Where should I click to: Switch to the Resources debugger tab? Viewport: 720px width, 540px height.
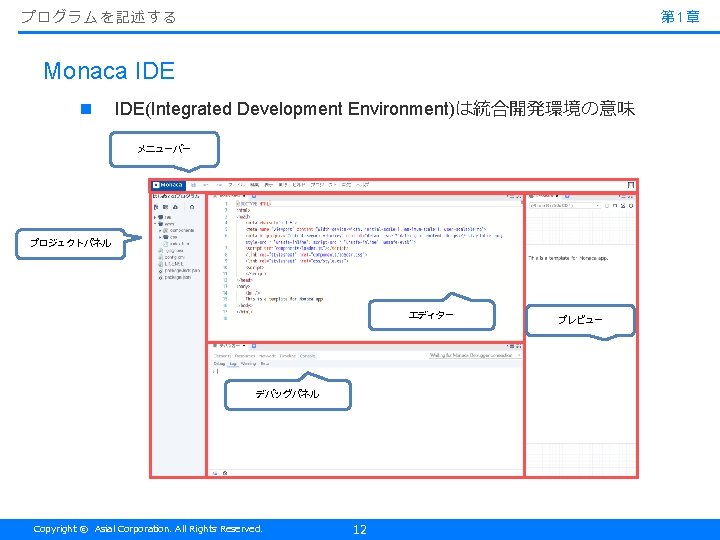coord(245,356)
